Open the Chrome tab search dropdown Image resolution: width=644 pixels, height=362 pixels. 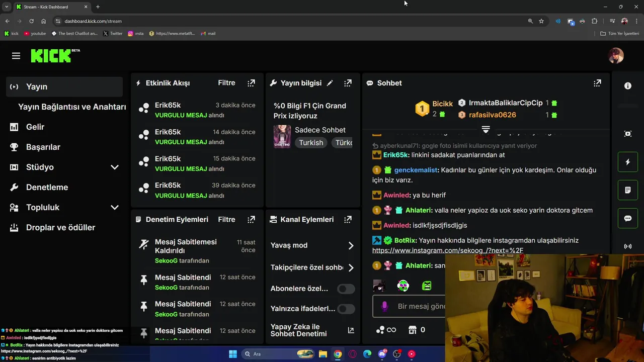click(7, 7)
